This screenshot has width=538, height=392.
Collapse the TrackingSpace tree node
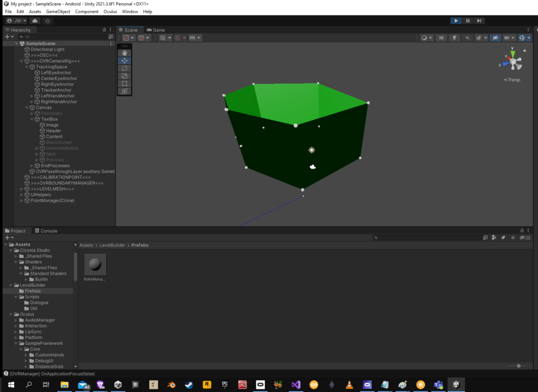(x=27, y=67)
